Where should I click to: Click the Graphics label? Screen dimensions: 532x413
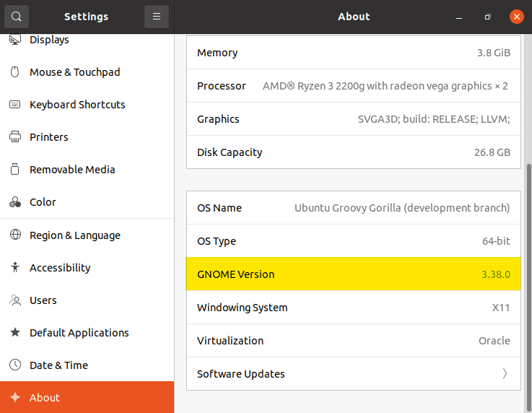(x=218, y=119)
